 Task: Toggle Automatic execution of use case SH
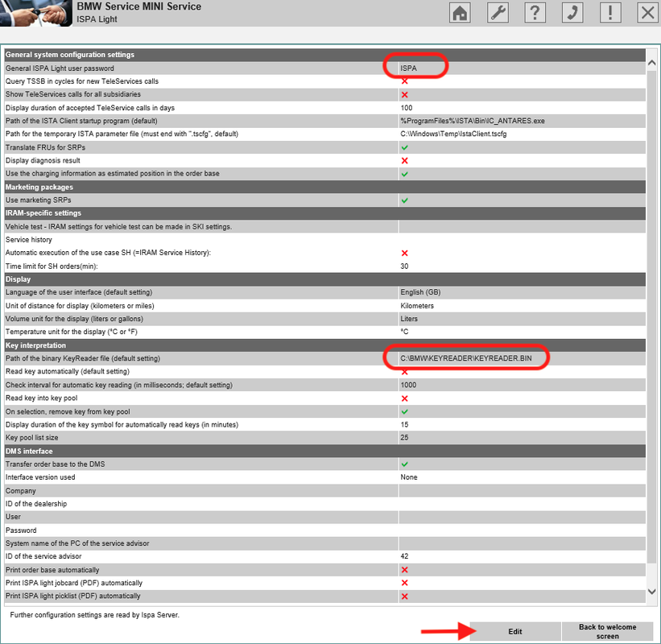coord(404,253)
